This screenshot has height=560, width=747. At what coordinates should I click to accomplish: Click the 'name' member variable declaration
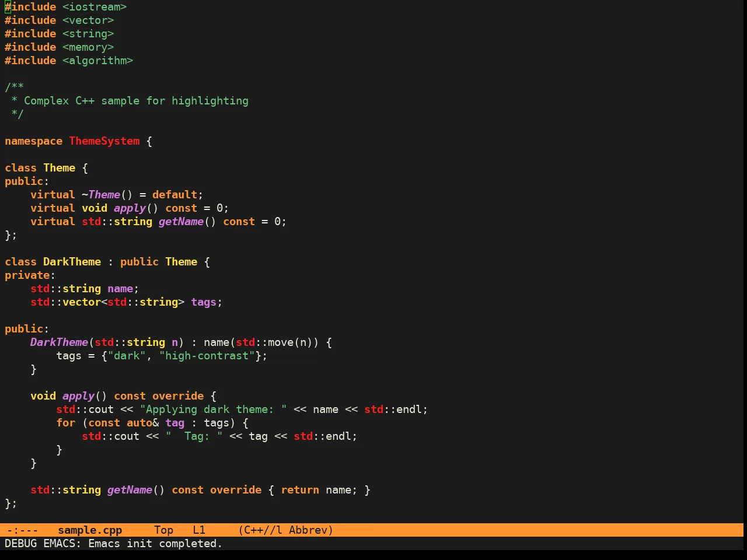pos(120,289)
